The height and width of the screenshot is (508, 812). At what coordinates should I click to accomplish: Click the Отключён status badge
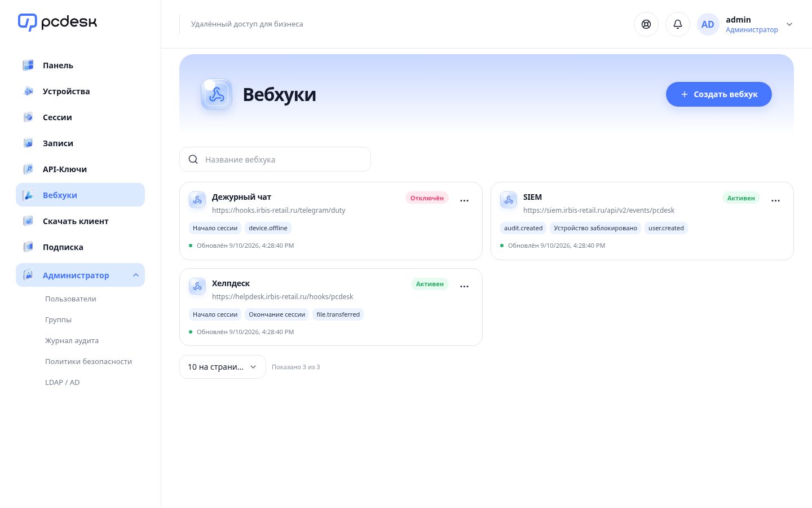[x=427, y=198]
